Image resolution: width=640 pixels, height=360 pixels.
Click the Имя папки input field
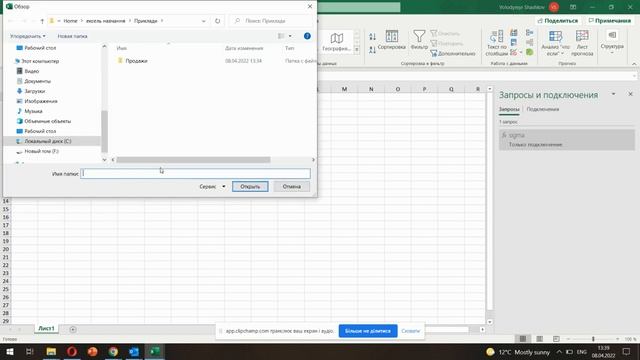point(195,173)
